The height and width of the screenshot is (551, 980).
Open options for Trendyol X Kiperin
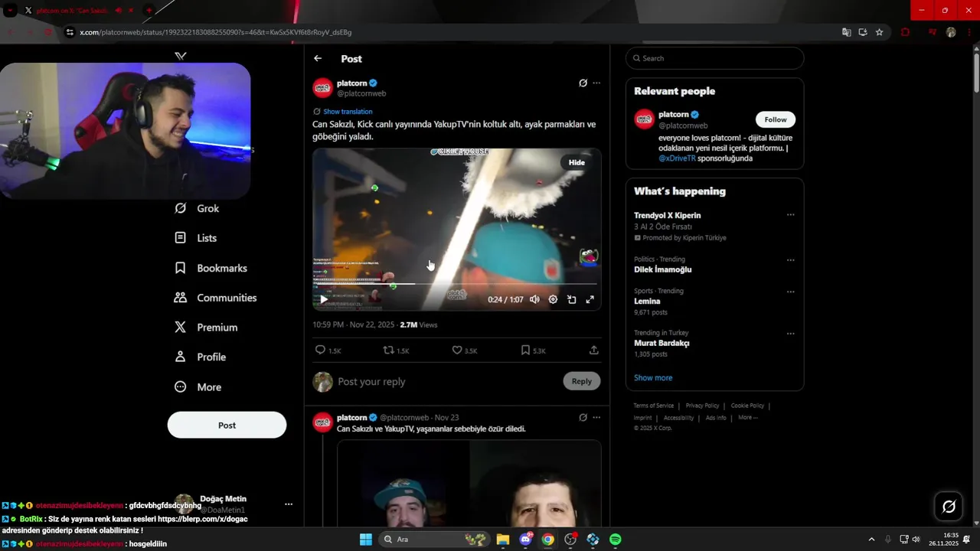click(x=791, y=215)
